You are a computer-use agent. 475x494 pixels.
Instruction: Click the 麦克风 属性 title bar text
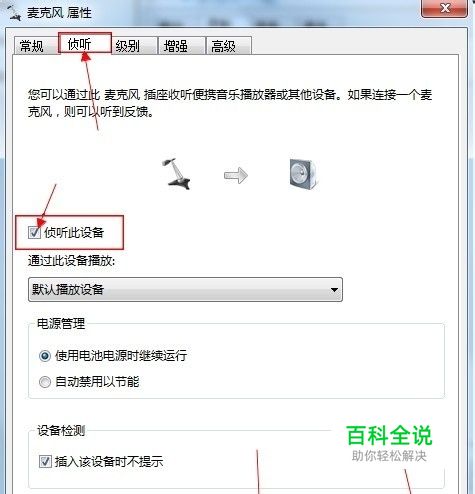coord(59,13)
